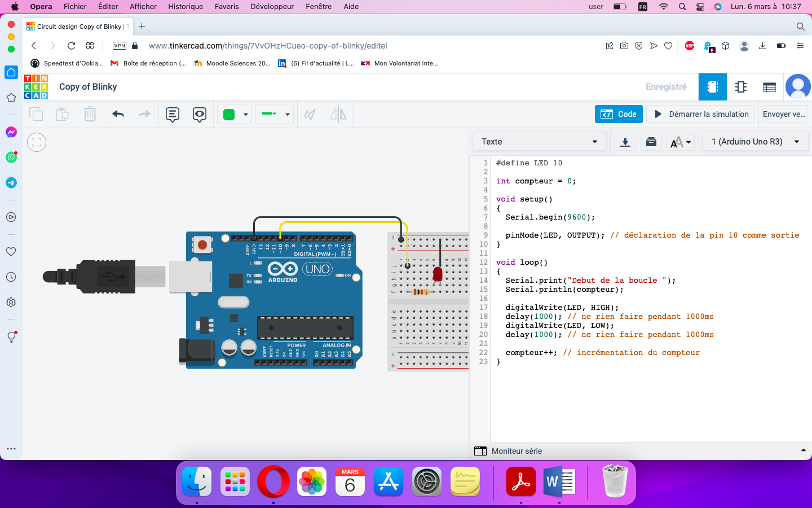The image size is (812, 508).
Task: Open a new browser tab
Action: pos(142,27)
